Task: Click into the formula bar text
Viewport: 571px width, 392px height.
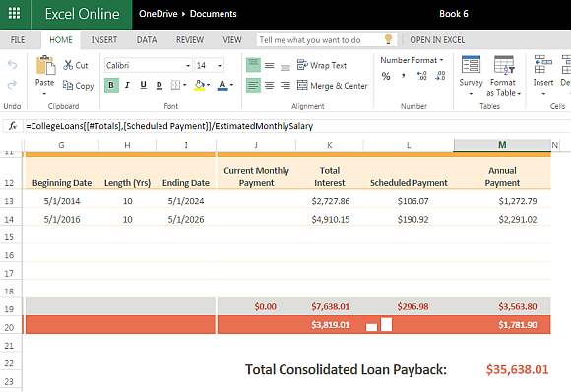Action: (169, 126)
